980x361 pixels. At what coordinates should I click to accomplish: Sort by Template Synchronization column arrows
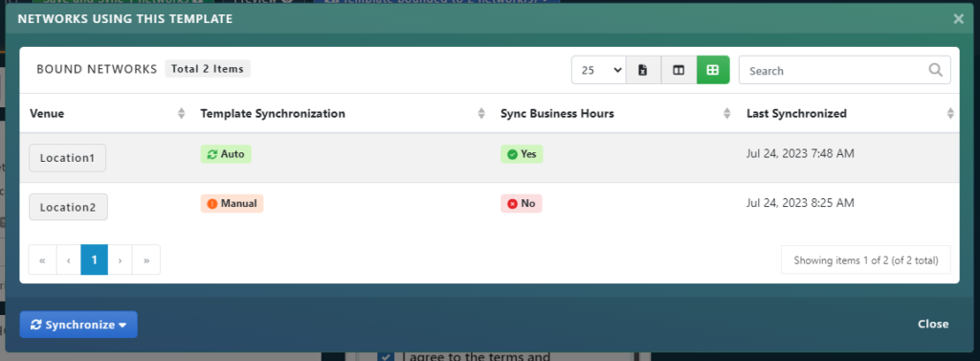coord(481,113)
